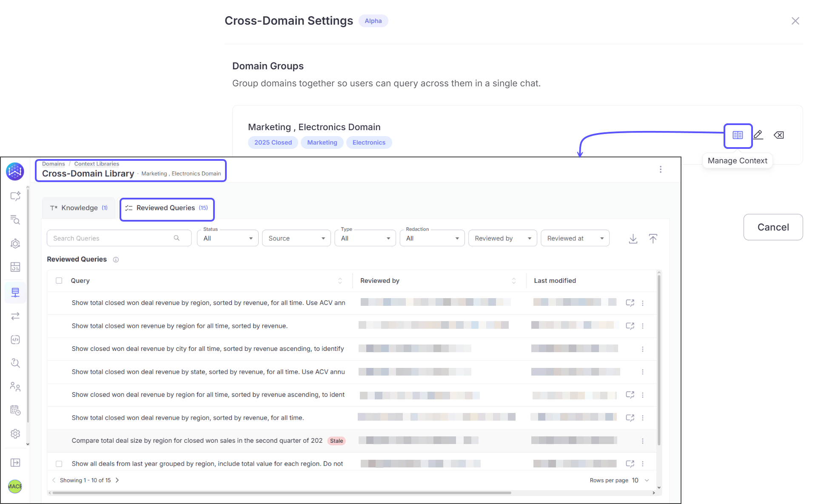The image size is (818, 504).
Task: Open the Source filter dropdown
Action: click(x=296, y=238)
